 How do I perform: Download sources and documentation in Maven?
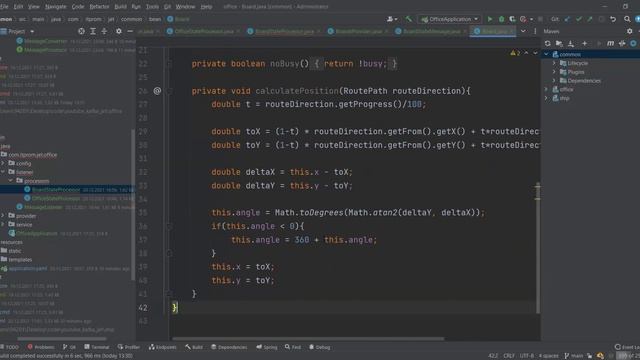571,43
